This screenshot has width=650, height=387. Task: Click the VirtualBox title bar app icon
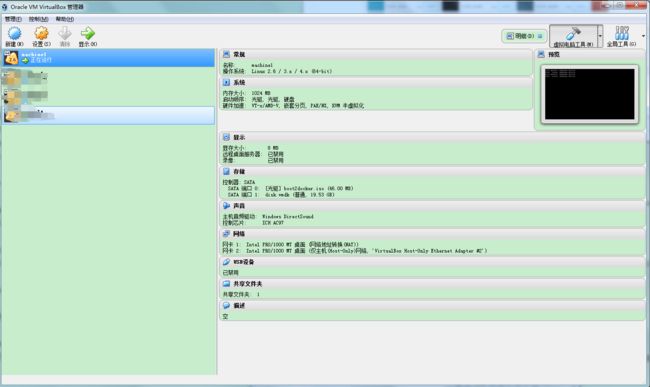point(5,7)
